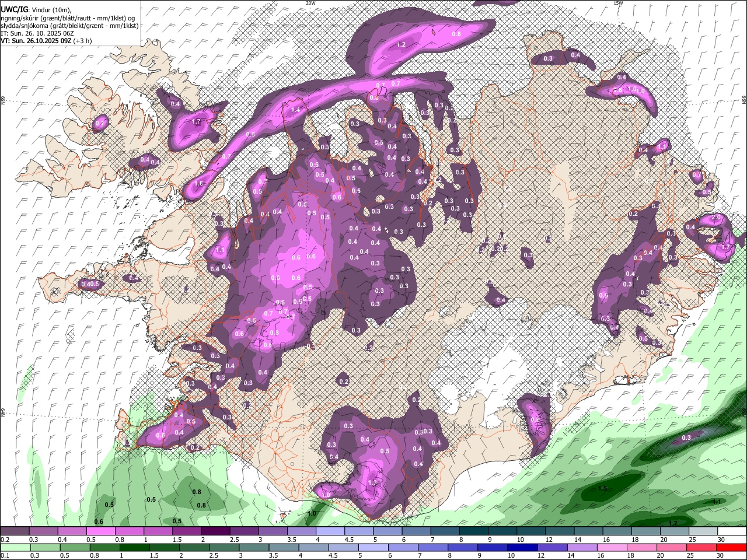Click dark teal 8 swatch in snow legend
This screenshot has width=747, height=560.
pos(473,531)
